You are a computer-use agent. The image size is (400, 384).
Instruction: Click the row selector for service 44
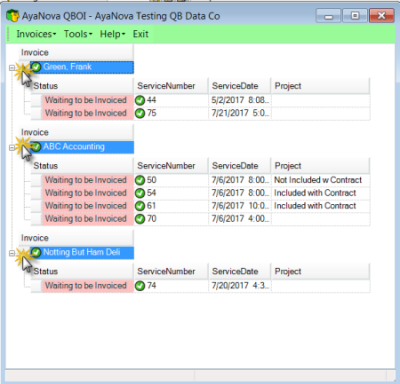click(x=36, y=100)
